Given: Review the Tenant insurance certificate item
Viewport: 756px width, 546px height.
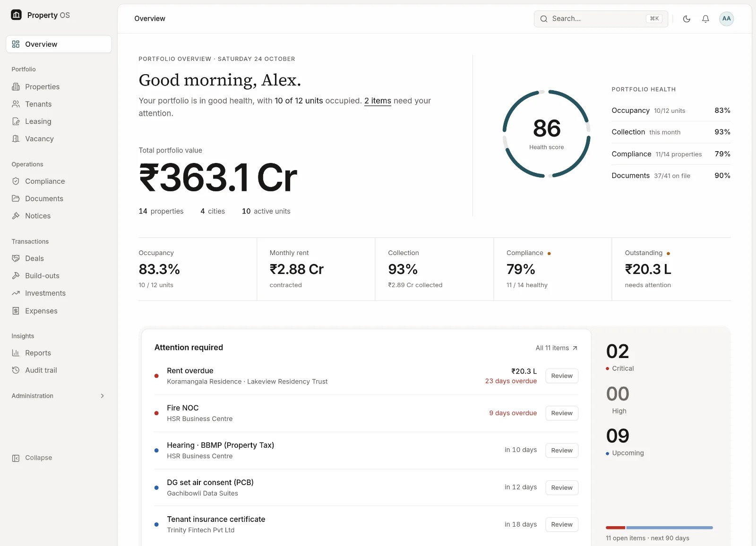Looking at the screenshot, I should tap(561, 525).
